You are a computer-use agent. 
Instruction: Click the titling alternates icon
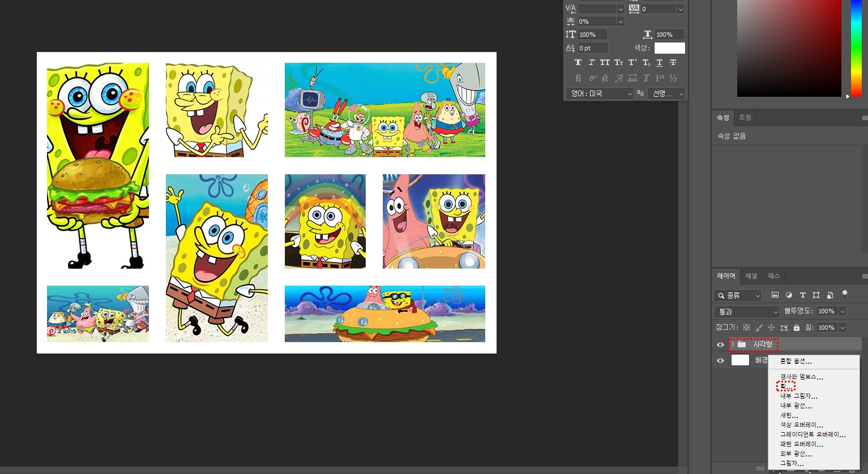tap(646, 78)
